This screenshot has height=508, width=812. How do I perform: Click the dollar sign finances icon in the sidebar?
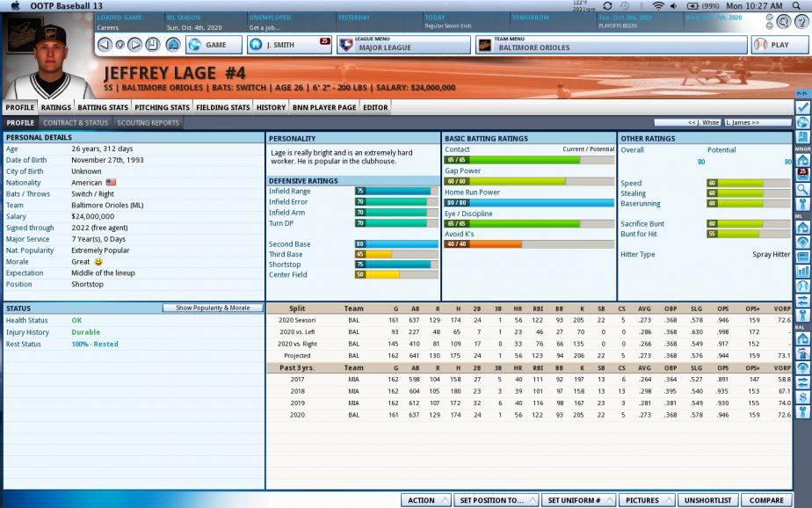(x=802, y=397)
